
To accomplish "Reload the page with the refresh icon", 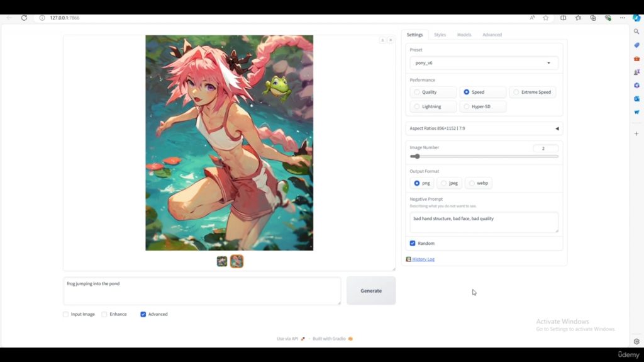I will [25, 18].
